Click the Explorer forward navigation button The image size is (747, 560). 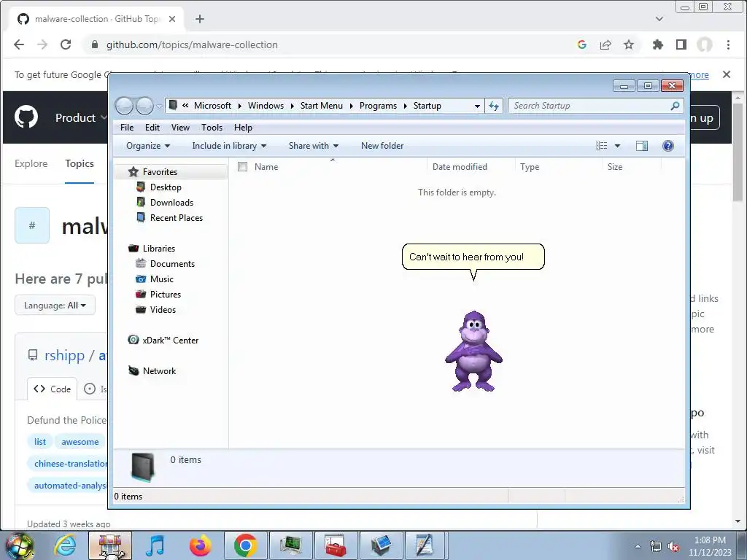(x=145, y=106)
